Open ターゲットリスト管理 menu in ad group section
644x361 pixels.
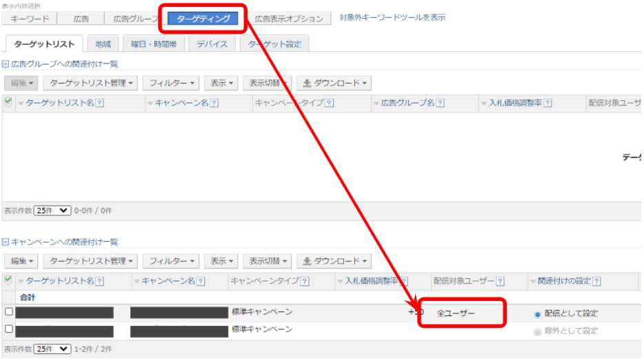pyautogui.click(x=90, y=83)
